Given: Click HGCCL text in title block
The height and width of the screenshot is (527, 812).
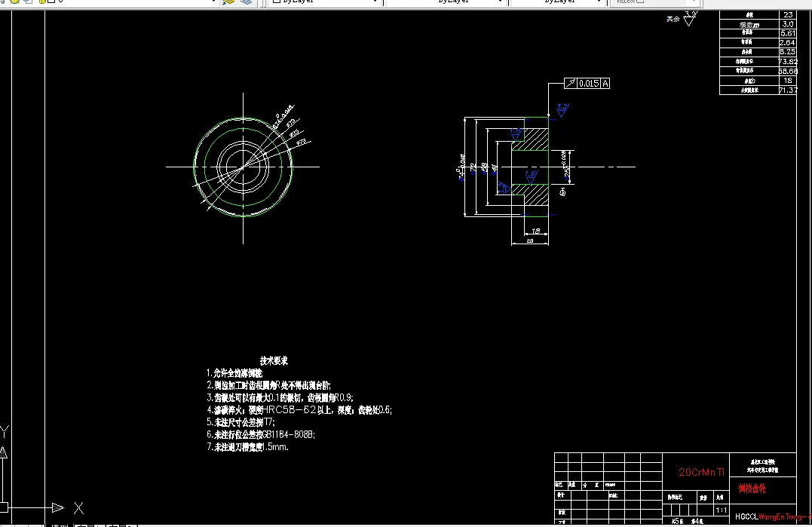Looking at the screenshot, I should 746,516.
